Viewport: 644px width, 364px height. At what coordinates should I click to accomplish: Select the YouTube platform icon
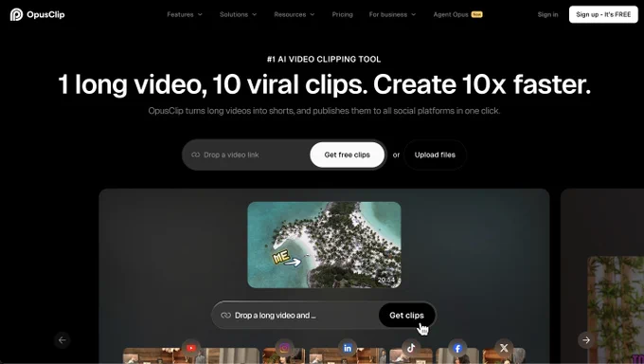coord(191,348)
